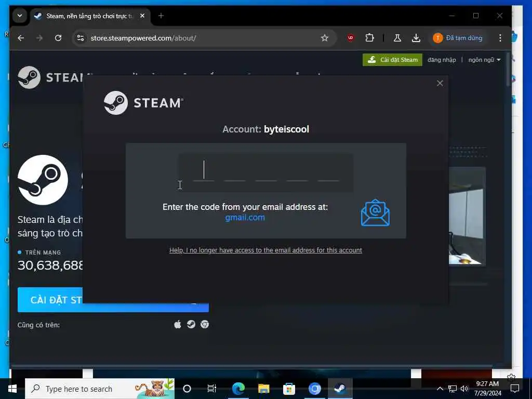Open site information icon in address bar
The image size is (532, 399).
click(x=81, y=38)
